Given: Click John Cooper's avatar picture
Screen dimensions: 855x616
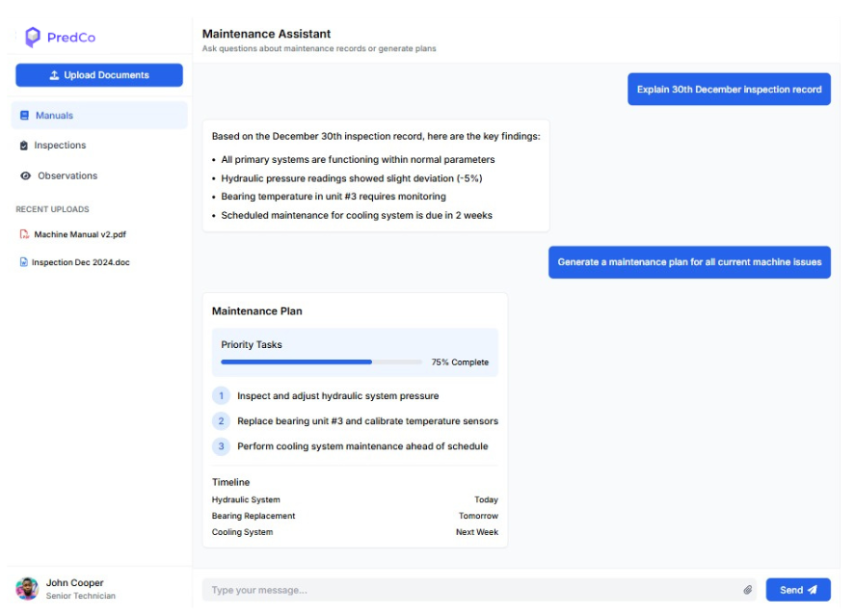Looking at the screenshot, I should 27,589.
